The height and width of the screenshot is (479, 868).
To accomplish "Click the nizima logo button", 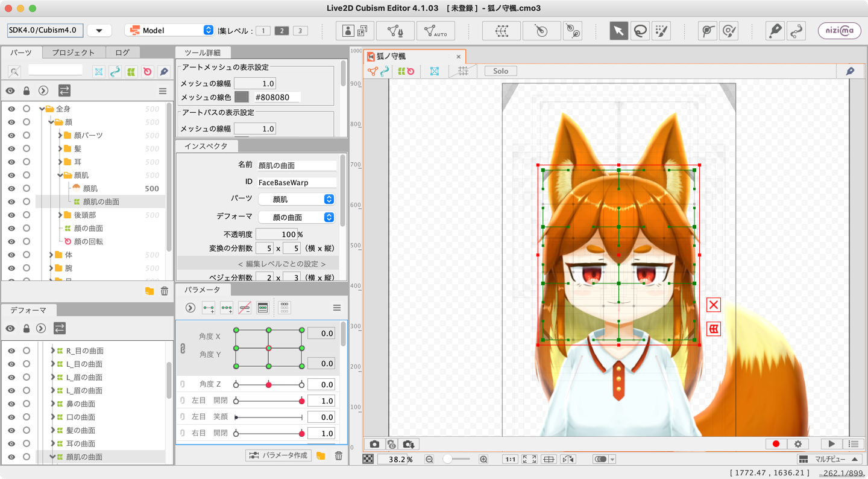I will [x=839, y=31].
